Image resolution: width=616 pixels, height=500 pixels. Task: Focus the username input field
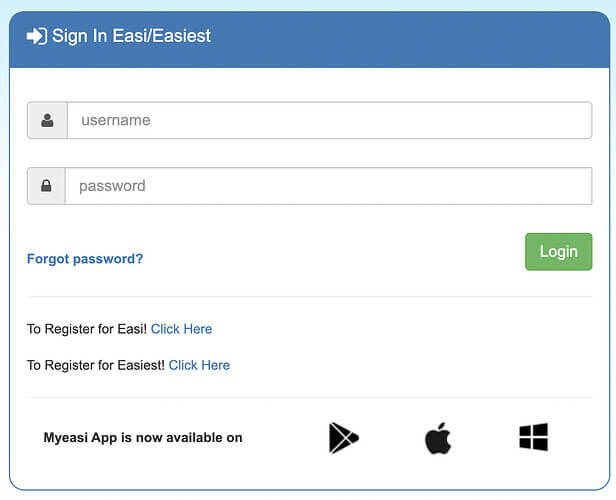tap(330, 120)
